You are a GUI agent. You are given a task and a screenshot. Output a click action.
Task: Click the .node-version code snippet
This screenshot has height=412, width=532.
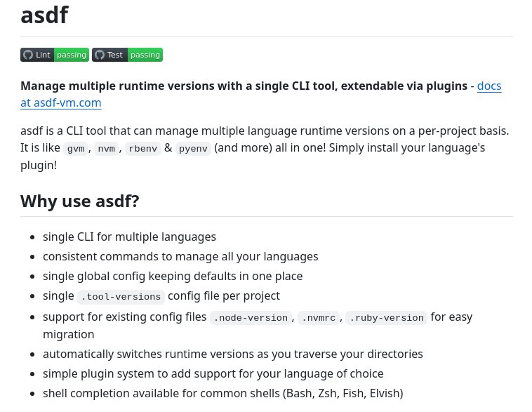click(251, 318)
